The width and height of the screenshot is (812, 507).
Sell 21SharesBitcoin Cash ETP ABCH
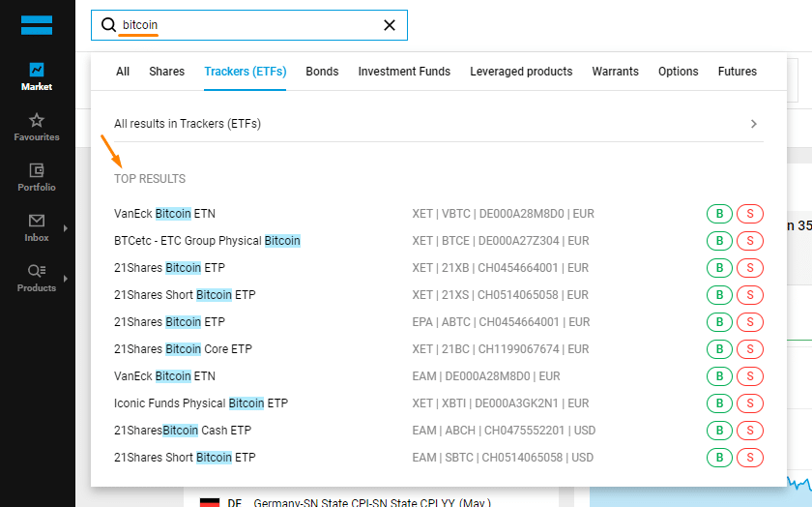point(750,431)
